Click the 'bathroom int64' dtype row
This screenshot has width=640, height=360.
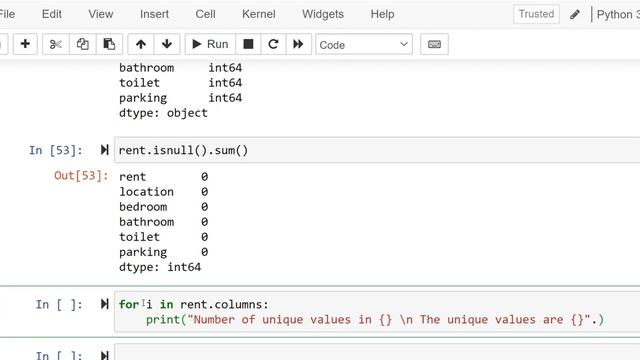coord(180,68)
